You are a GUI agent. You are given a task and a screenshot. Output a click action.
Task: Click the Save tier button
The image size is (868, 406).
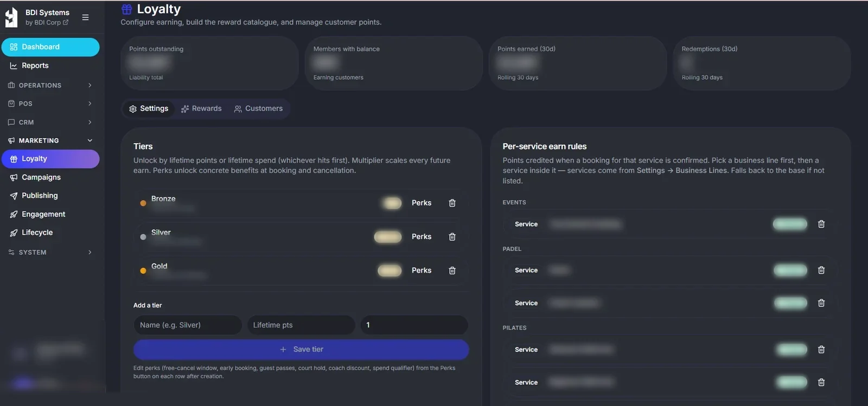(x=301, y=350)
